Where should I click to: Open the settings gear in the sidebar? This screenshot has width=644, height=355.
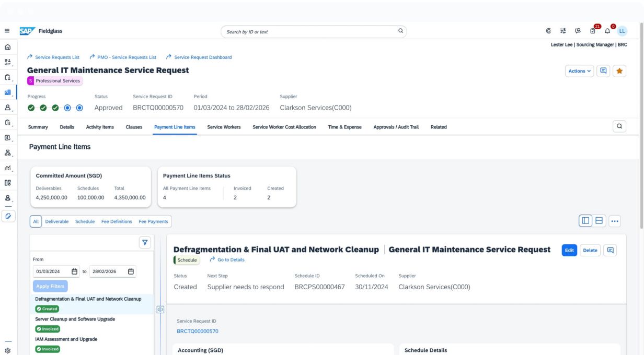coord(8,351)
